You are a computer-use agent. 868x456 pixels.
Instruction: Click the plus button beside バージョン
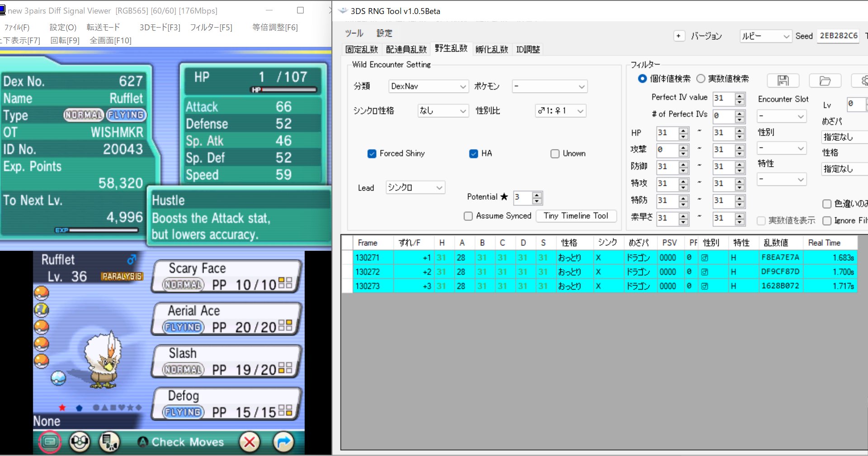pyautogui.click(x=679, y=36)
